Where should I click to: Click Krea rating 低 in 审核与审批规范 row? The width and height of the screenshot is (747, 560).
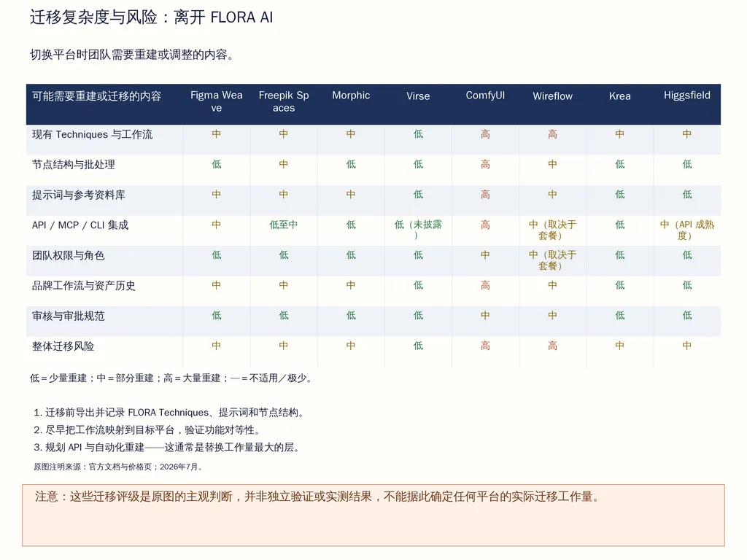coord(620,316)
